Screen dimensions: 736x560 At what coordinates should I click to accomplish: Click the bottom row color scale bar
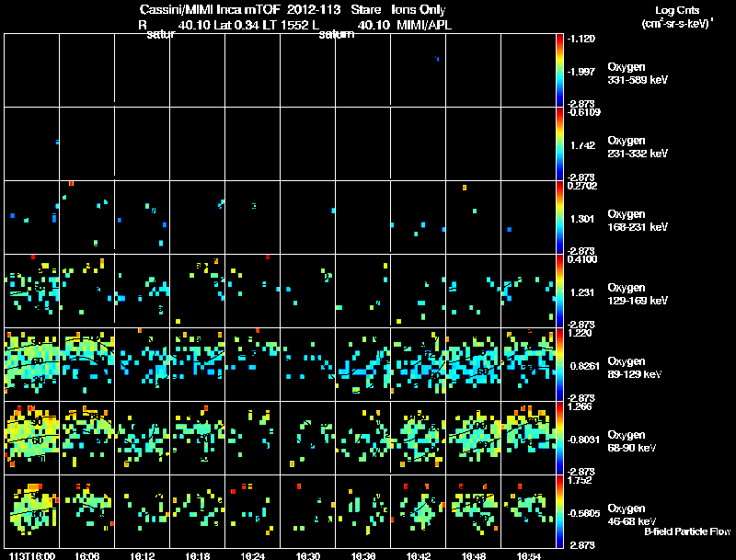coord(559,511)
